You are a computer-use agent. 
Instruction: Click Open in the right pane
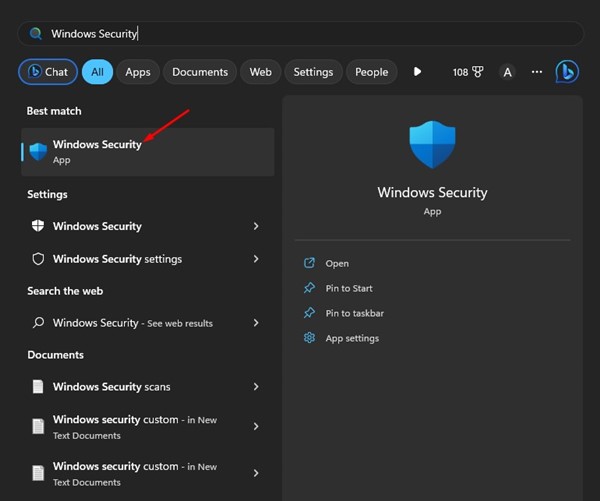click(x=337, y=263)
